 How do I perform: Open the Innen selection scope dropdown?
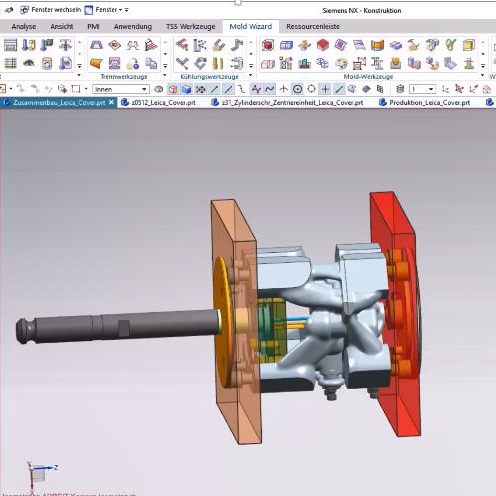pyautogui.click(x=121, y=89)
